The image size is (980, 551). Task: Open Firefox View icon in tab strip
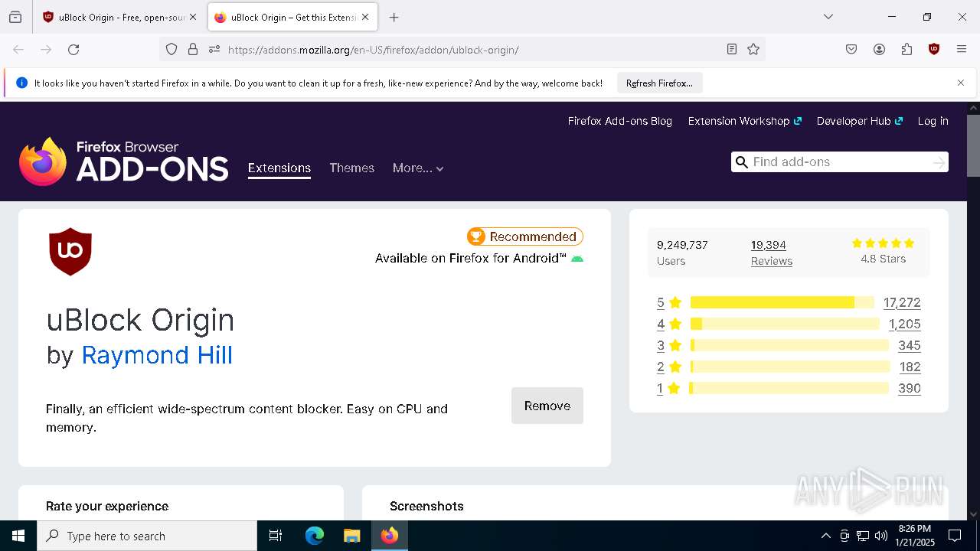coord(15,17)
